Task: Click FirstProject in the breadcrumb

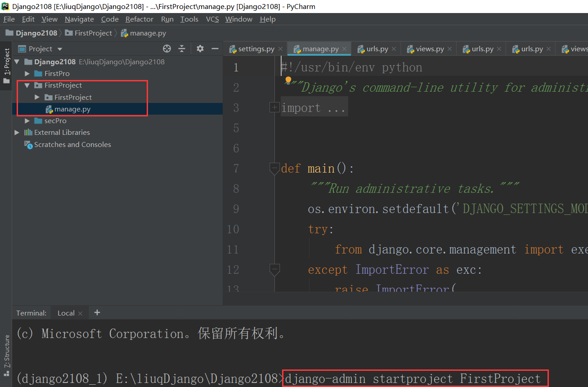Action: coord(94,33)
